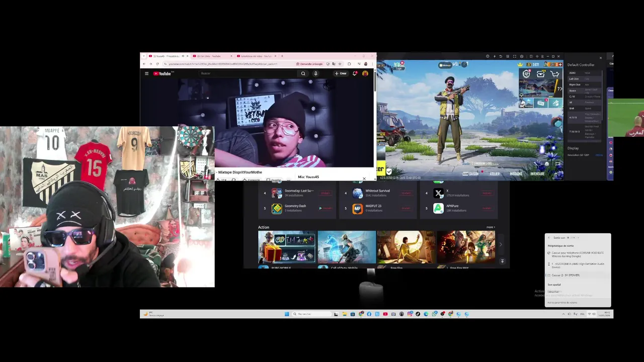Expand the Action category with more
This screenshot has height=362, width=644.
pos(490,227)
